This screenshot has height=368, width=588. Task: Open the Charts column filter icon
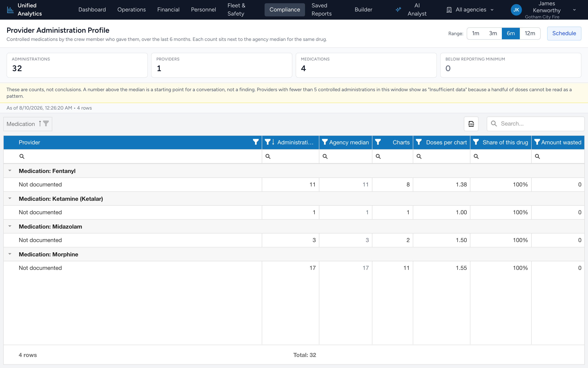378,142
